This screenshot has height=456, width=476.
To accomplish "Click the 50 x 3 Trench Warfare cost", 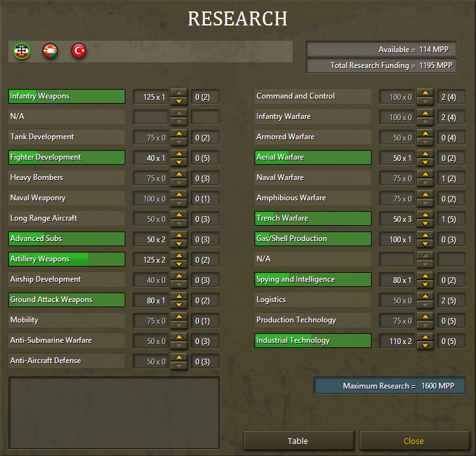I will pyautogui.click(x=397, y=219).
